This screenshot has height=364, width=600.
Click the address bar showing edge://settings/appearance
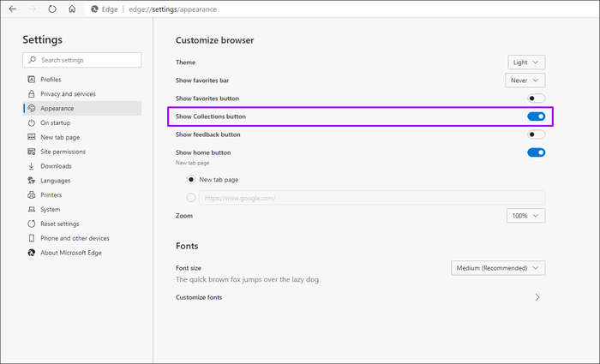pyautogui.click(x=172, y=9)
